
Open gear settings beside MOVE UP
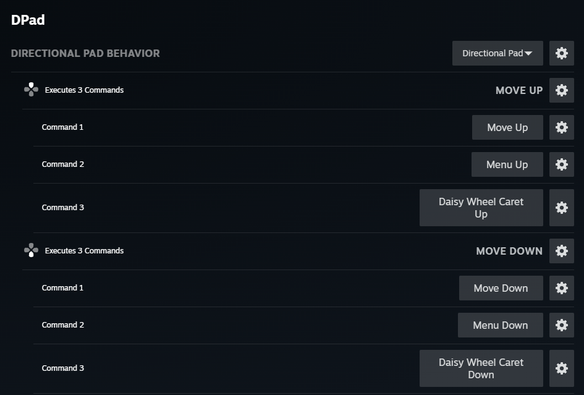561,90
